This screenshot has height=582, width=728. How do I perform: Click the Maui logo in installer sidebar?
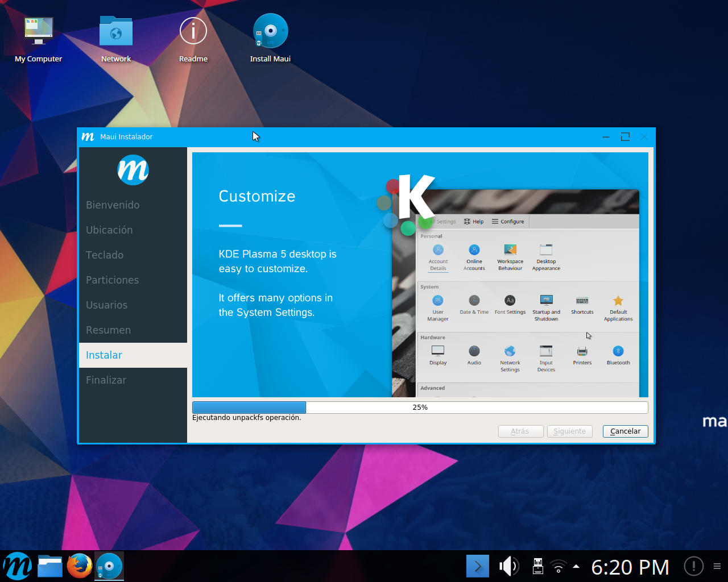[133, 169]
